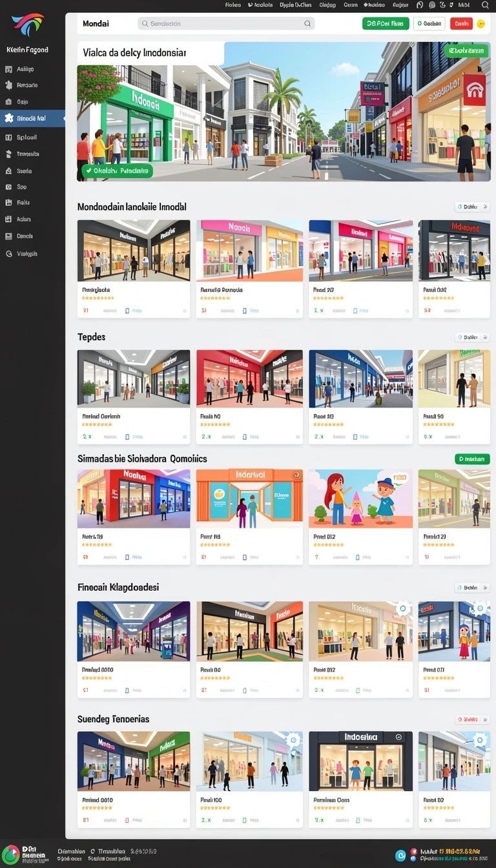
Task: Click the Suendeg Tenpenias section heading
Action: [113, 719]
